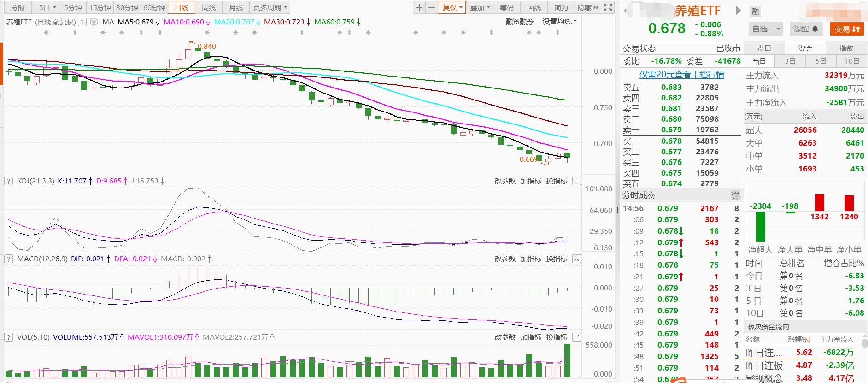
Task: Click the tallest green volume bar
Action: point(567,360)
